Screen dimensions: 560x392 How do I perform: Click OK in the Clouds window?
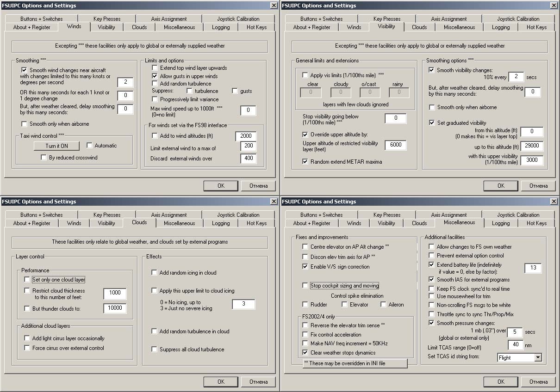point(221,382)
